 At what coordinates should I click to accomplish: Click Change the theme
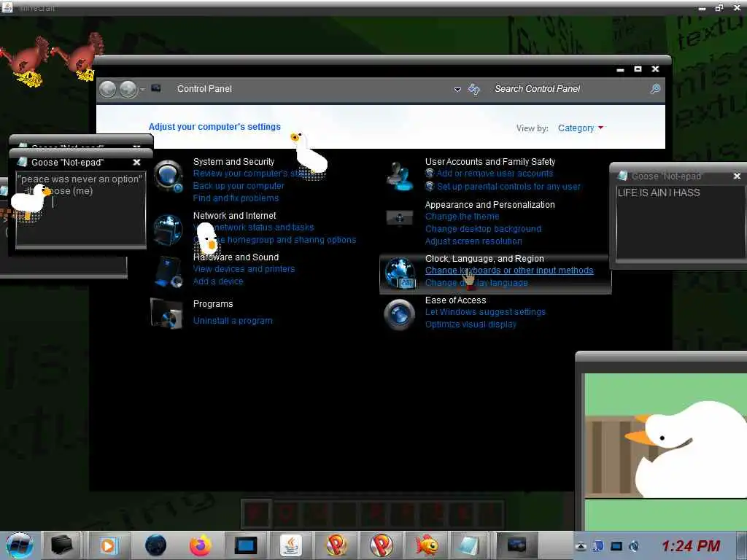[x=462, y=217]
